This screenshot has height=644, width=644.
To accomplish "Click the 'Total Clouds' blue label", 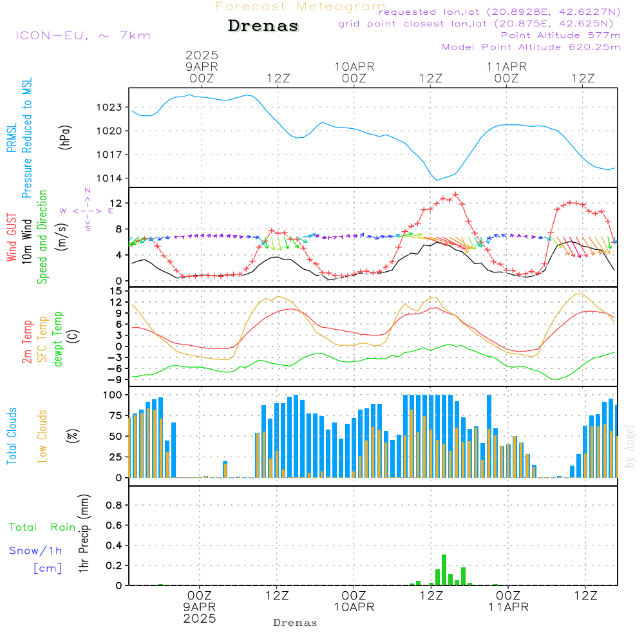I will (x=12, y=436).
